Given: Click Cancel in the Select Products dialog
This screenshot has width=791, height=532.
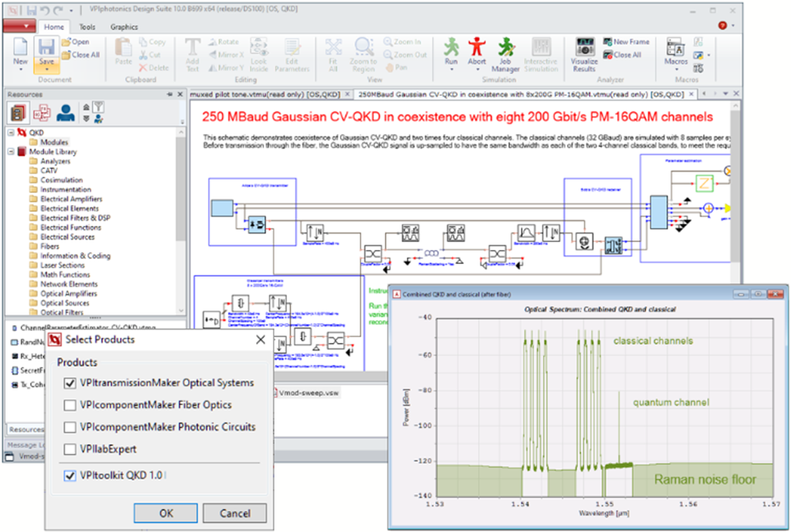Looking at the screenshot, I should coord(234,513).
